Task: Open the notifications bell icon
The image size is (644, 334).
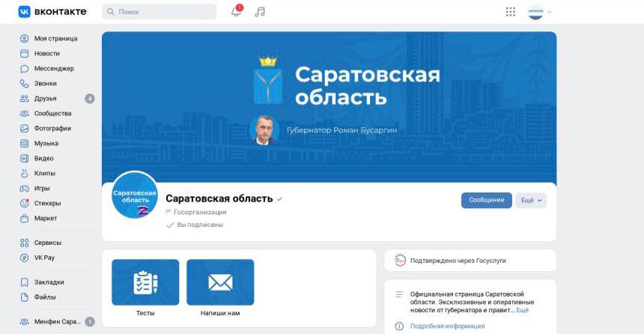Action: 236,11
